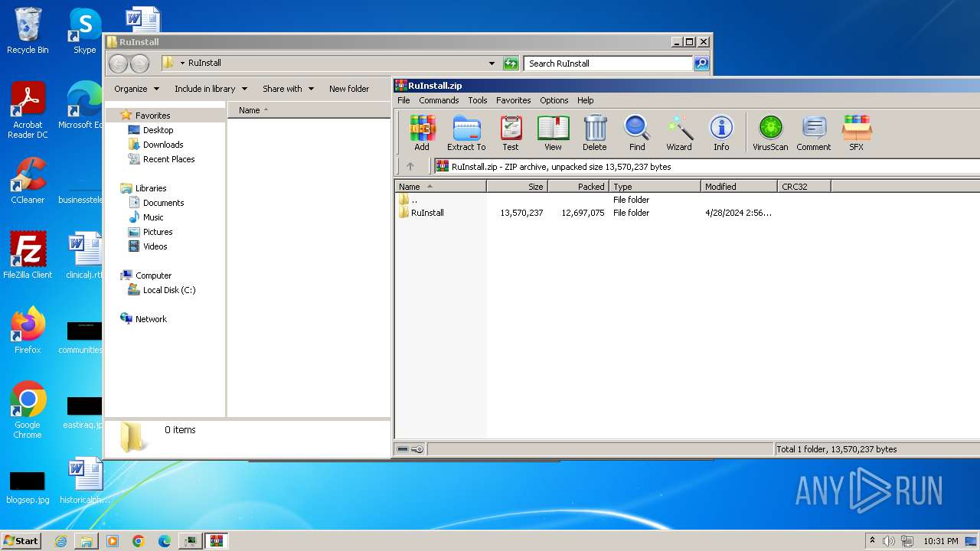
Task: Open the historicalph document on desktop
Action: coord(84,480)
